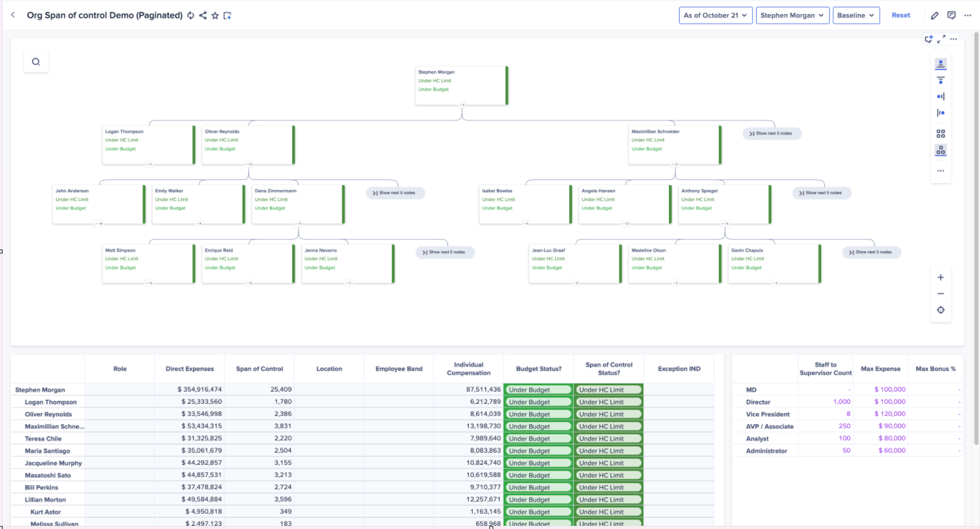Recenter the org chart with target icon
The image size is (980, 529).
pos(941,310)
